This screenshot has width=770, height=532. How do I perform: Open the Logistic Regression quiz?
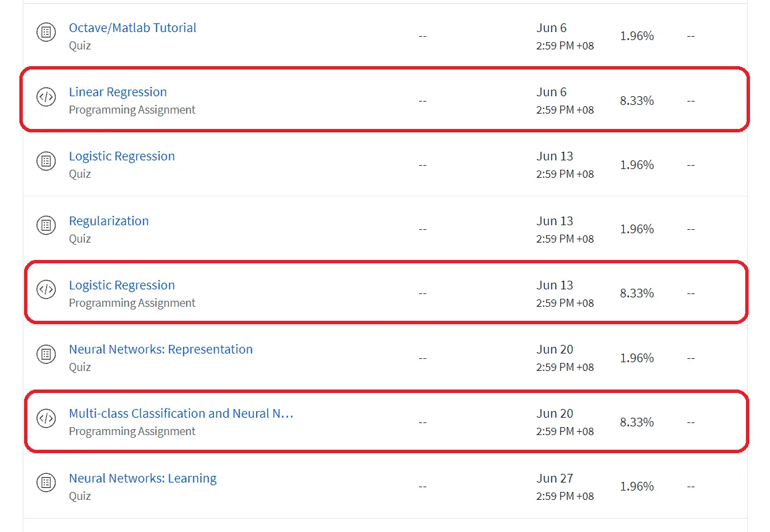[x=122, y=156]
